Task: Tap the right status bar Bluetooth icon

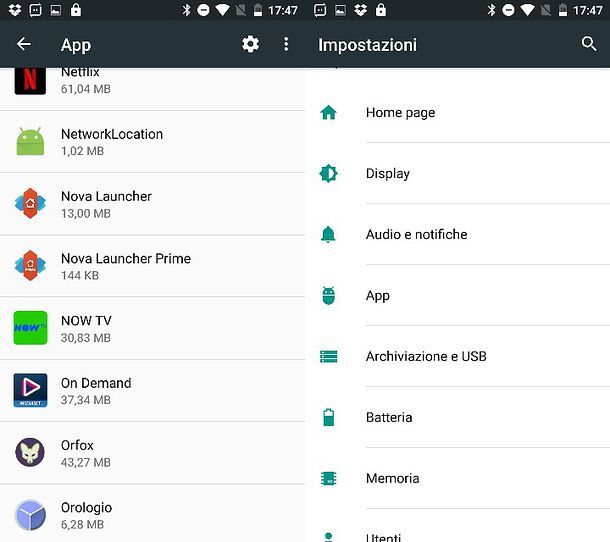Action: click(x=491, y=10)
